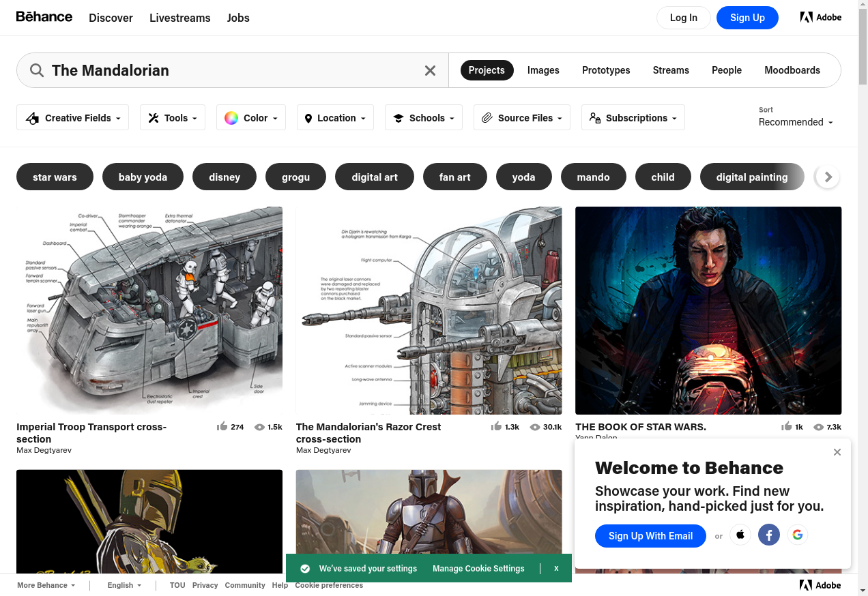Sign up with the Apple icon
The image size is (868, 596).
pos(740,535)
